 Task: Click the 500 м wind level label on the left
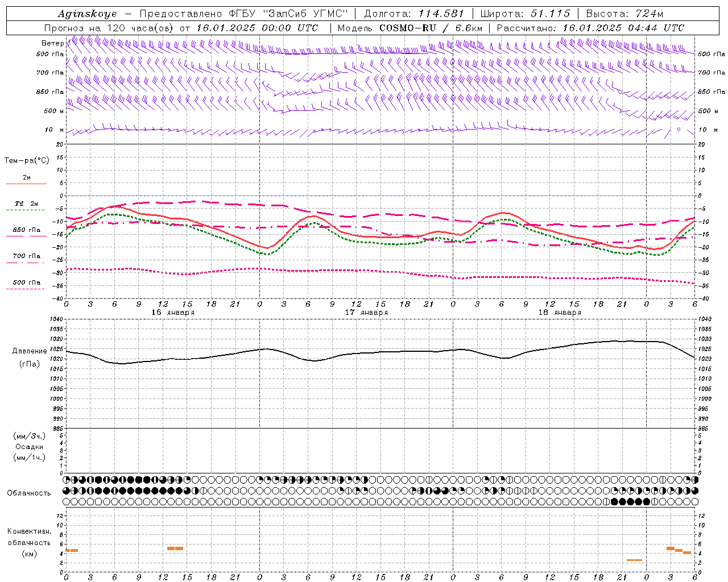coord(53,111)
